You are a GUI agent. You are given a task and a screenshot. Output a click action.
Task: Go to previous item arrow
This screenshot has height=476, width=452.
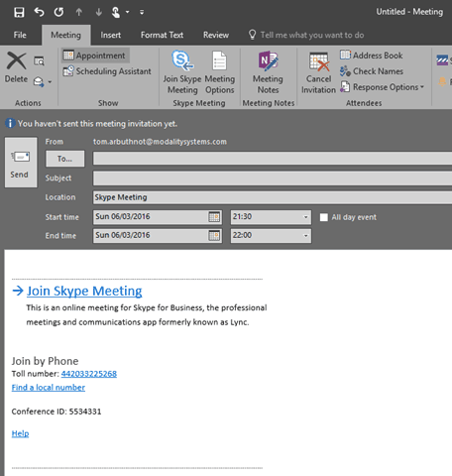click(x=79, y=12)
